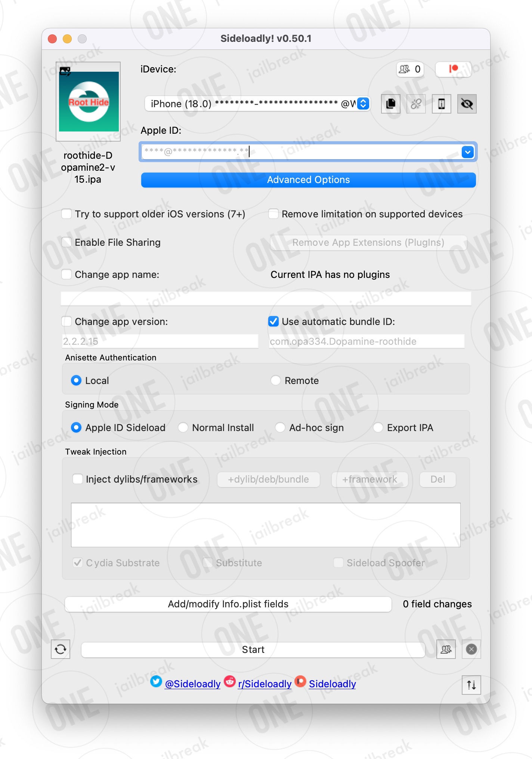Click the app version field 2.2.2.15
532x759 pixels.
[x=160, y=341]
